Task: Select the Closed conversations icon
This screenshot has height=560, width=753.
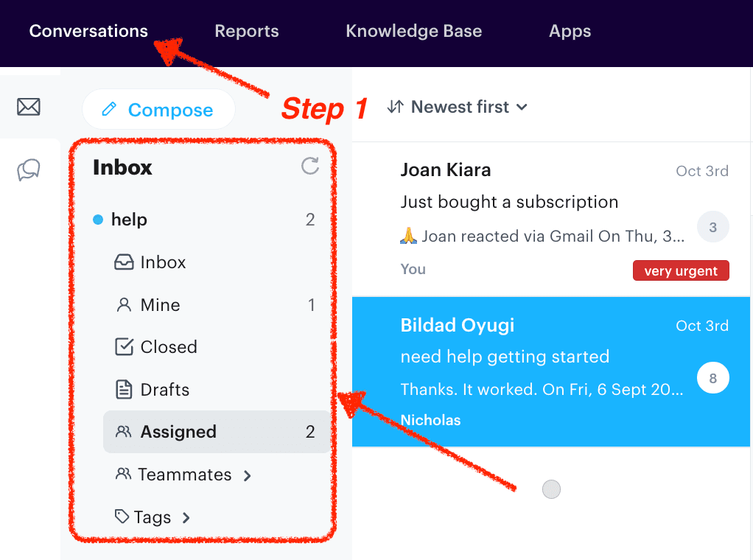Action: point(124,346)
